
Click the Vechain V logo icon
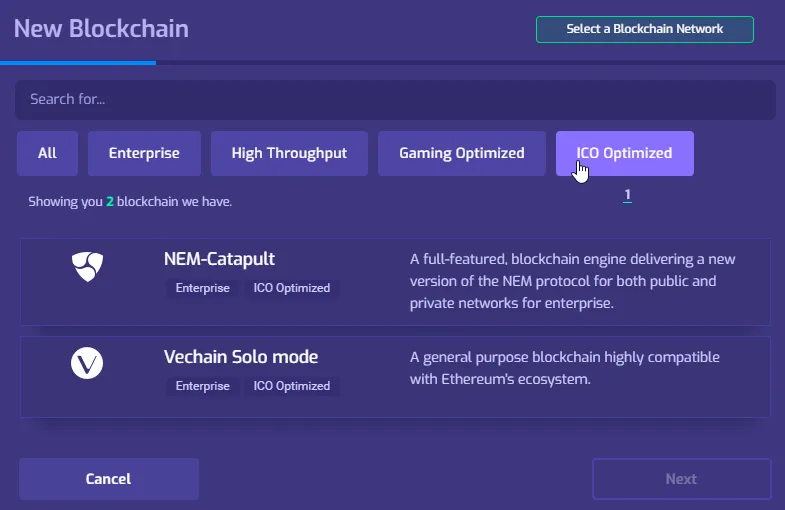(87, 363)
